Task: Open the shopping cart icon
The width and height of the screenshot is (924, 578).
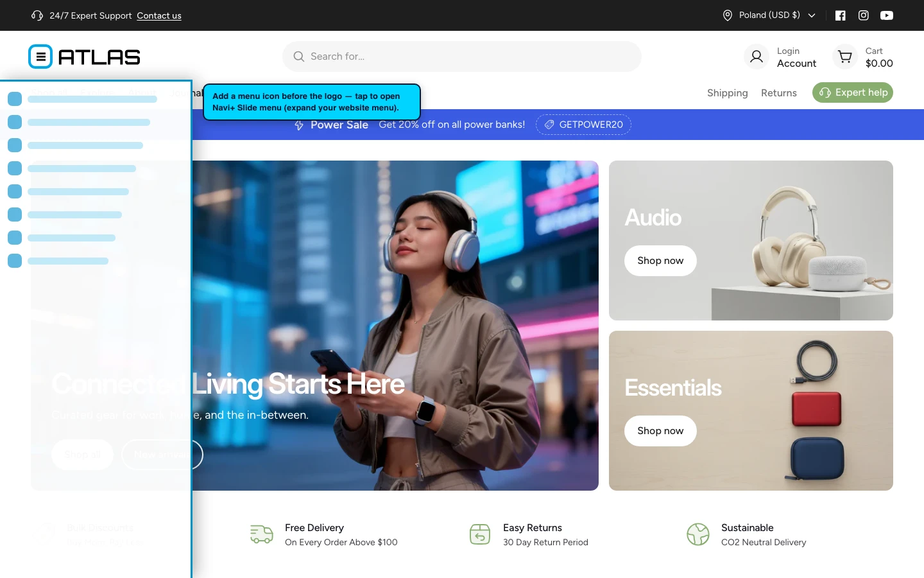Action: (845, 57)
